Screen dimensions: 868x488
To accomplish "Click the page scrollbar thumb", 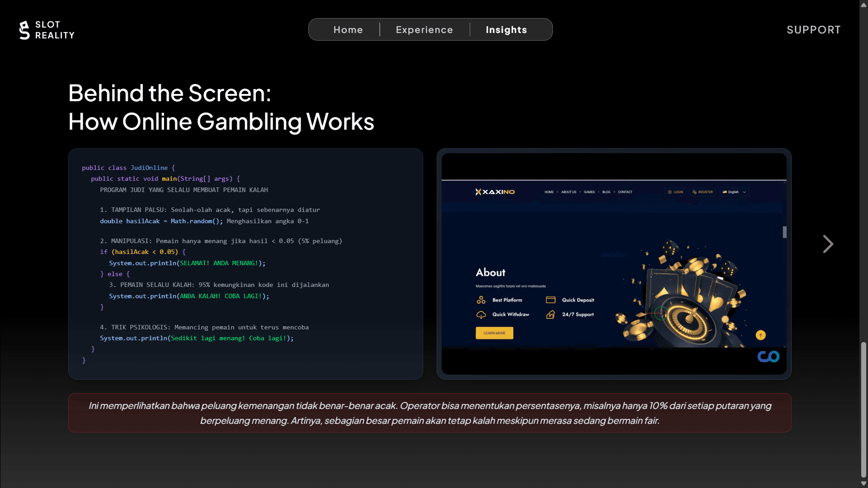I will (863, 409).
